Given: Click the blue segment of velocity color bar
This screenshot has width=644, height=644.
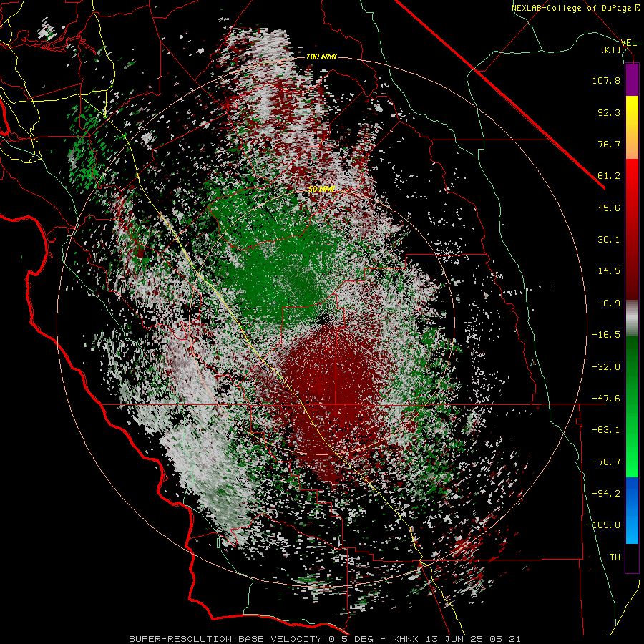Looking at the screenshot, I should pos(632,510).
